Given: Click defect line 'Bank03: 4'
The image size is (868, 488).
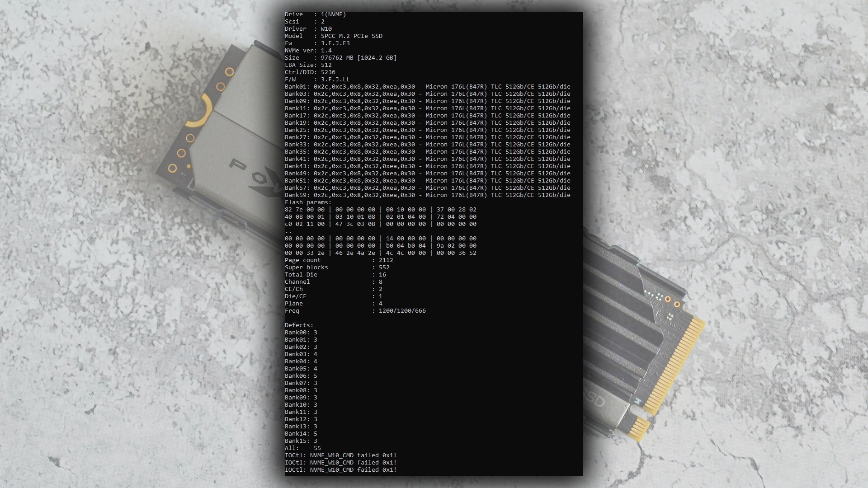Looking at the screenshot, I should [x=301, y=354].
